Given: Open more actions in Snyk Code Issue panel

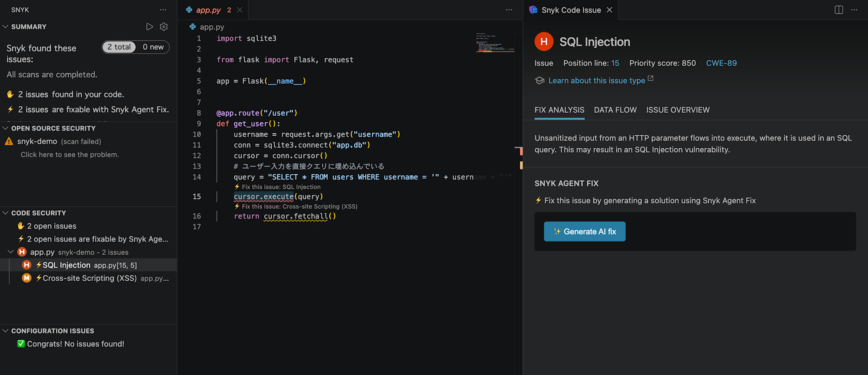Looking at the screenshot, I should click(x=854, y=10).
